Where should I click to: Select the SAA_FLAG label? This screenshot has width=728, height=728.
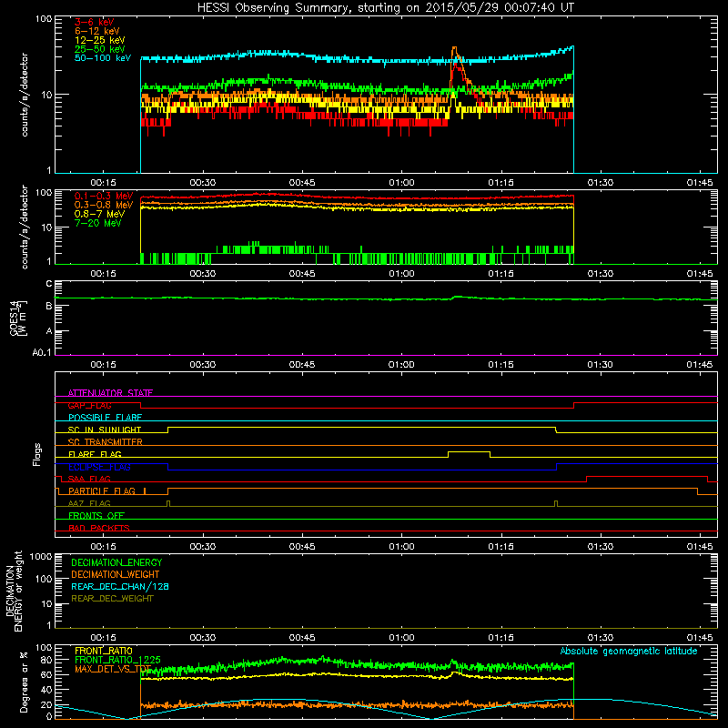click(89, 479)
